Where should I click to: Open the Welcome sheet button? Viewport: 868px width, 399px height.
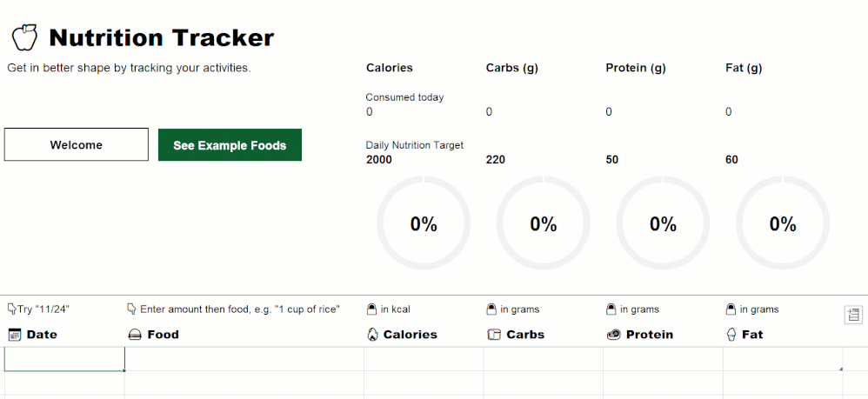tap(77, 145)
